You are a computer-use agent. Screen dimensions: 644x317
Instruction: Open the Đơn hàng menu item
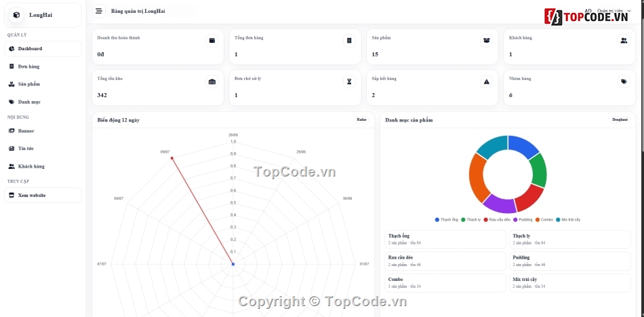pyautogui.click(x=43, y=67)
